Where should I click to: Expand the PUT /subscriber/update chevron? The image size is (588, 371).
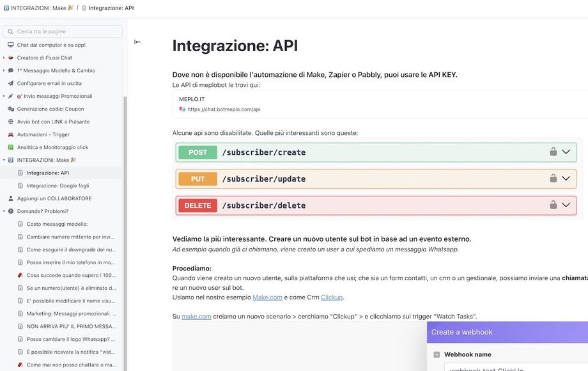tap(566, 178)
